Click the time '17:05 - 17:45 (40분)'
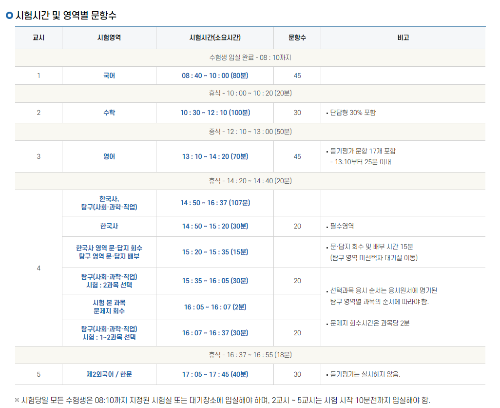Screen dimensions: 500x408 [x=215, y=374]
